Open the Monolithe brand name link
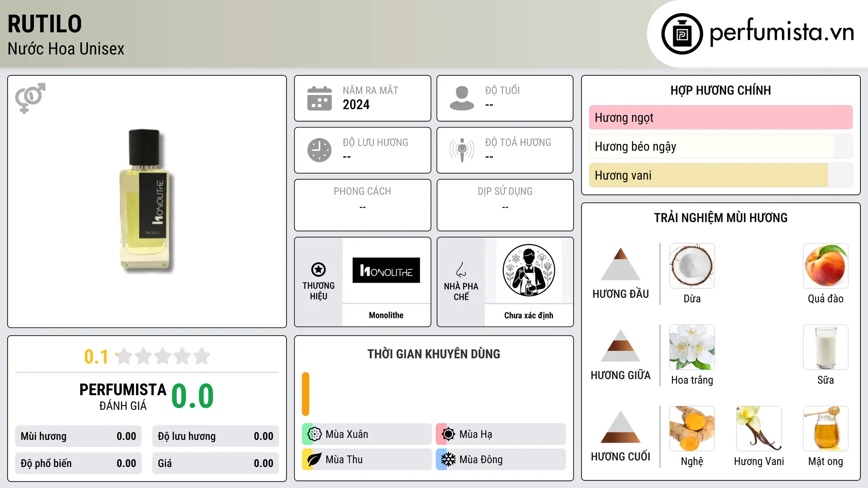The height and width of the screenshot is (488, 868). [x=386, y=315]
